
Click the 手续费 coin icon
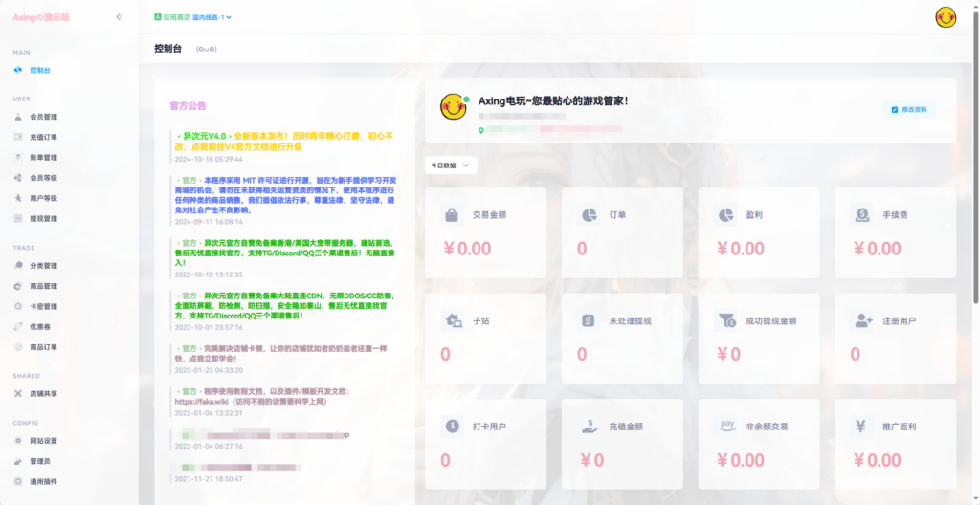tap(862, 215)
